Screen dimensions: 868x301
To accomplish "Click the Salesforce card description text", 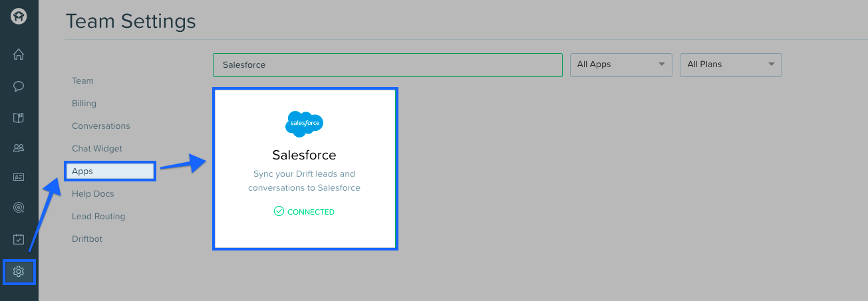I will pyautogui.click(x=304, y=181).
